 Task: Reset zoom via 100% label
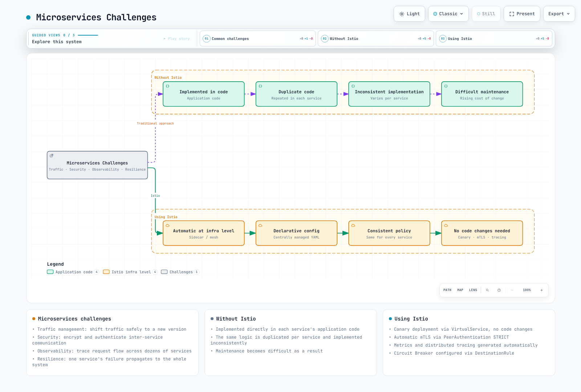[527, 290]
